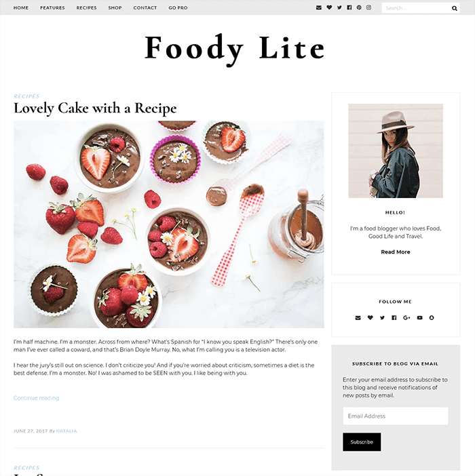
Task: Open the Twitter icon in top bar
Action: (339, 7)
